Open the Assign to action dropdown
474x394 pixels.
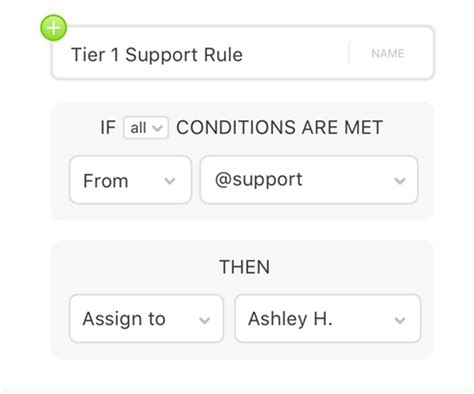pos(146,319)
